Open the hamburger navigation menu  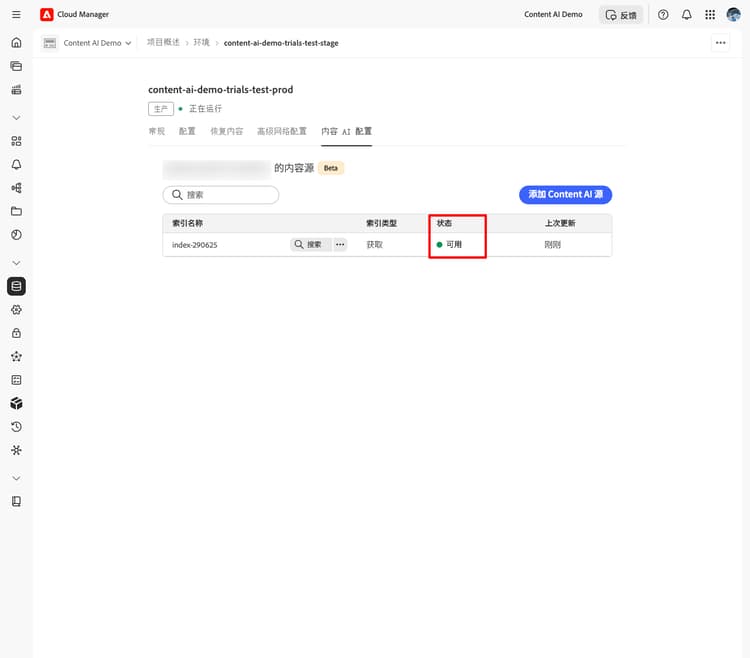click(x=16, y=14)
